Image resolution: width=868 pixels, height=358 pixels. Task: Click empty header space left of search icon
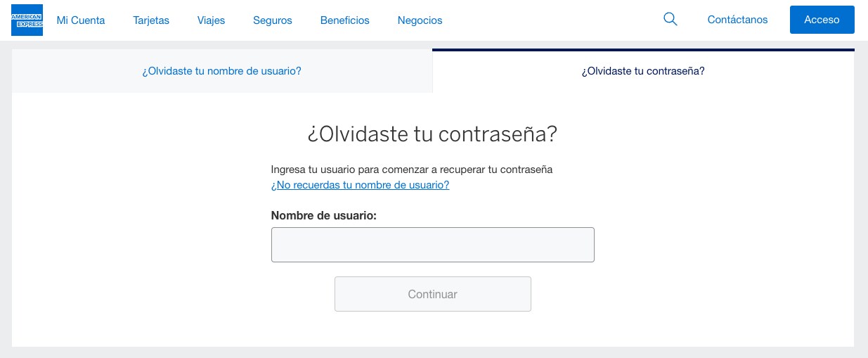pos(555,20)
